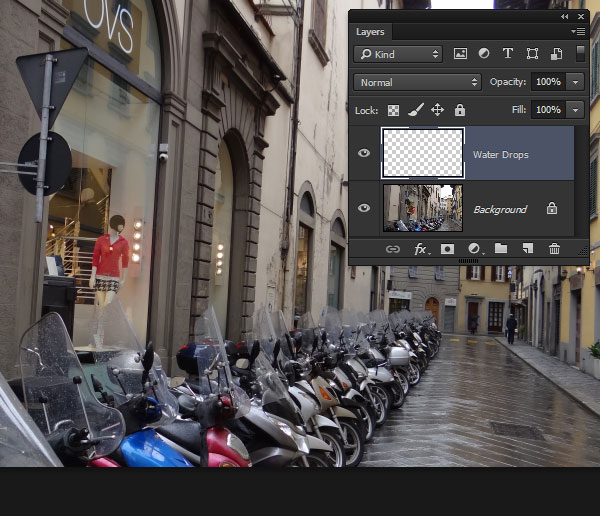Click the pixel layer filter icon
This screenshot has height=516, width=600.
coord(461,54)
